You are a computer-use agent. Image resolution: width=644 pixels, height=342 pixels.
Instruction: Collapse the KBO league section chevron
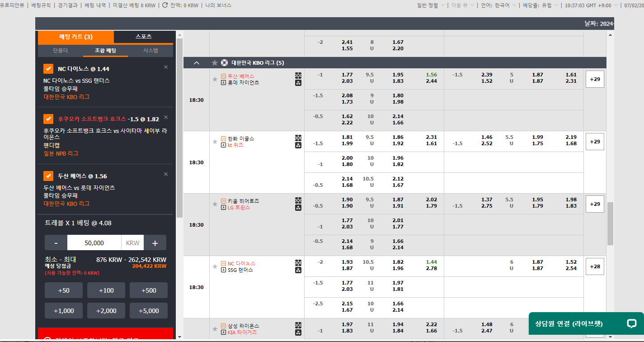click(x=196, y=63)
